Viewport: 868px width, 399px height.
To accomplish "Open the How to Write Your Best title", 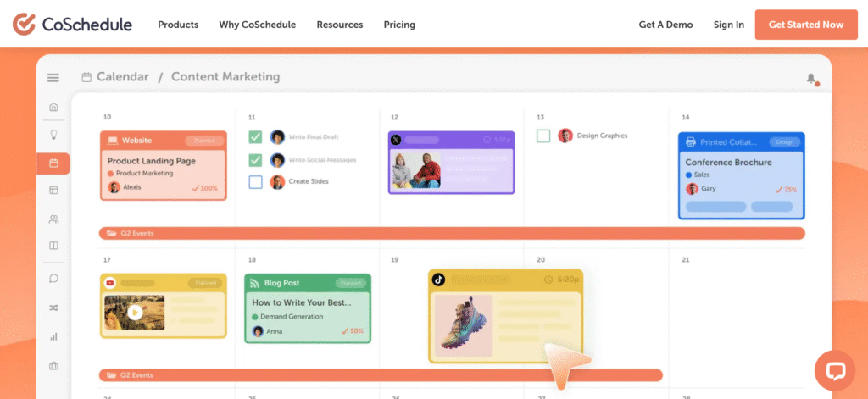I will 302,302.
